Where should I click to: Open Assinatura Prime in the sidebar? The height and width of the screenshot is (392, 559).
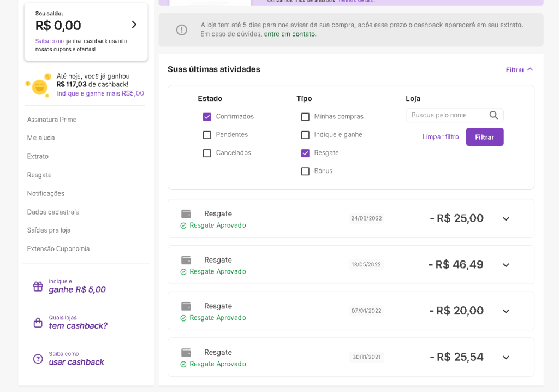(x=52, y=120)
